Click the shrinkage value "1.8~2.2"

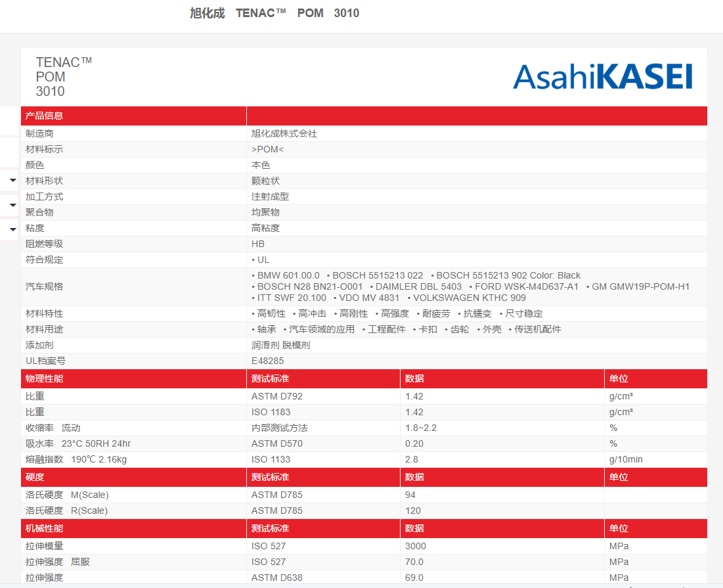[x=420, y=428]
